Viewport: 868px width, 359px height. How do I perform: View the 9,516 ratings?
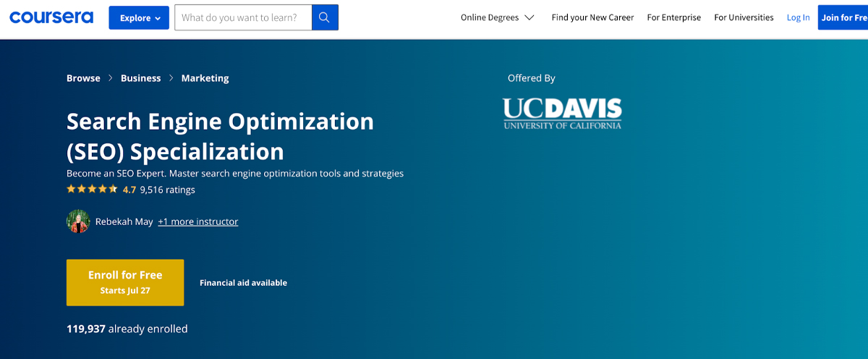pos(167,190)
